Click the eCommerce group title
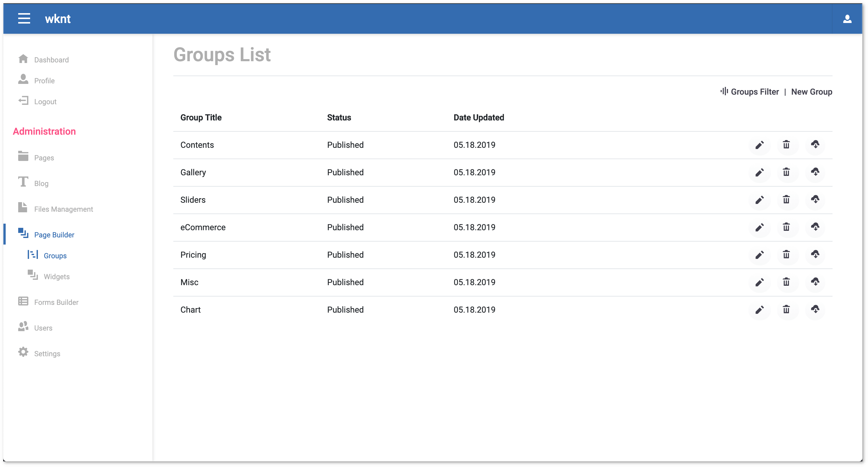The height and width of the screenshot is (467, 868). tap(203, 227)
